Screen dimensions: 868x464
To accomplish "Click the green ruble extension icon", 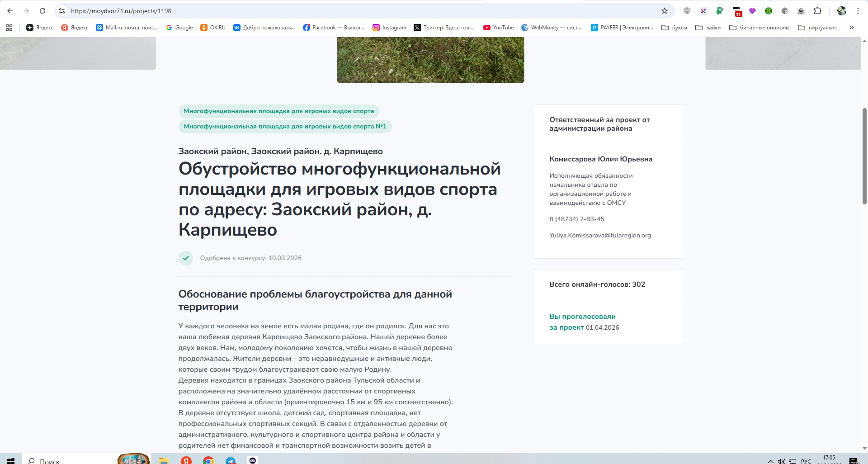I will pyautogui.click(x=720, y=11).
